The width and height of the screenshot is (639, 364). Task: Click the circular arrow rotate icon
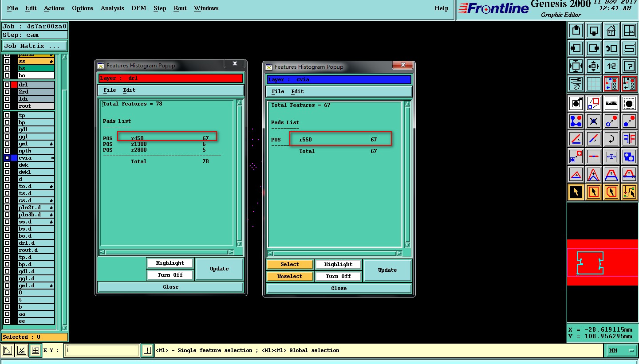coord(611,139)
